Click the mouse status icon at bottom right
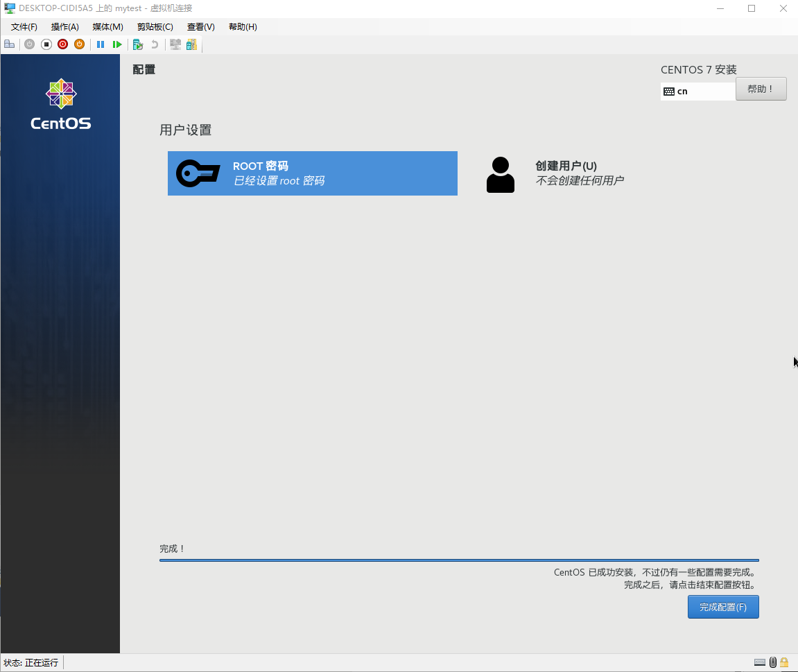798x672 pixels. (773, 662)
